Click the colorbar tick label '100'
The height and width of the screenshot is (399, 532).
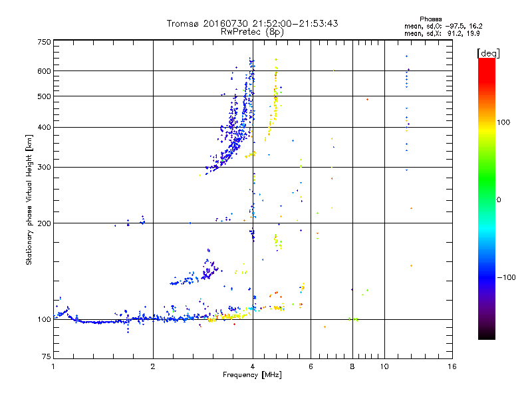click(x=503, y=122)
